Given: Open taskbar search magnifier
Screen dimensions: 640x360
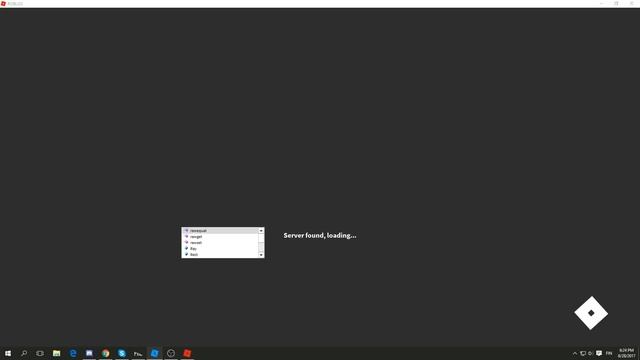Looking at the screenshot, I should pyautogui.click(x=24, y=353).
